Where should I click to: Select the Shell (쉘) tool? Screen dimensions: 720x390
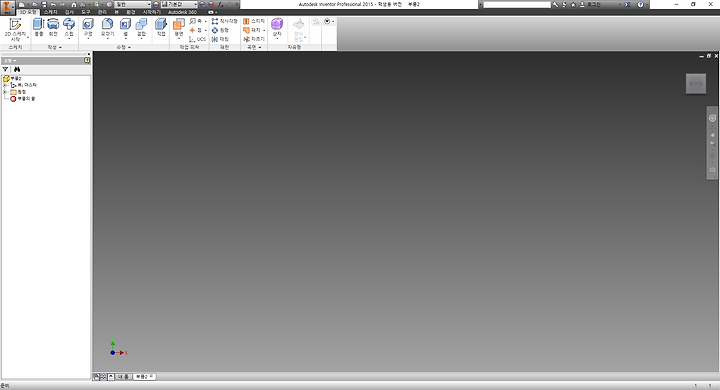click(x=125, y=28)
